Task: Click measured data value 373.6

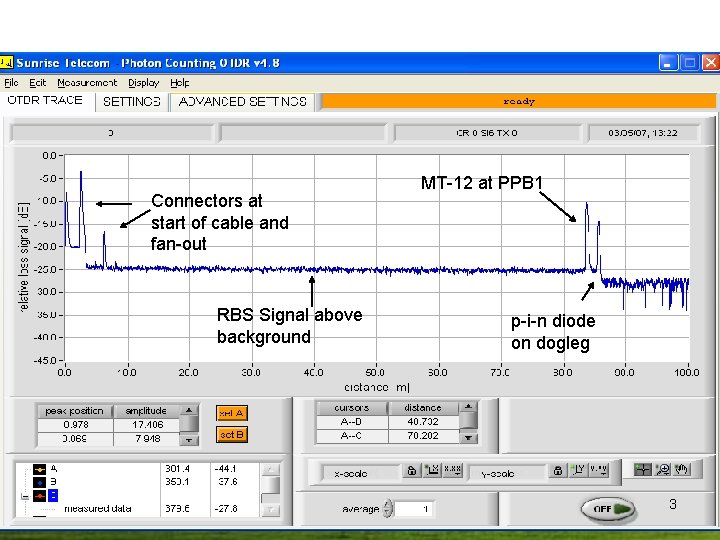Action: pos(178,509)
